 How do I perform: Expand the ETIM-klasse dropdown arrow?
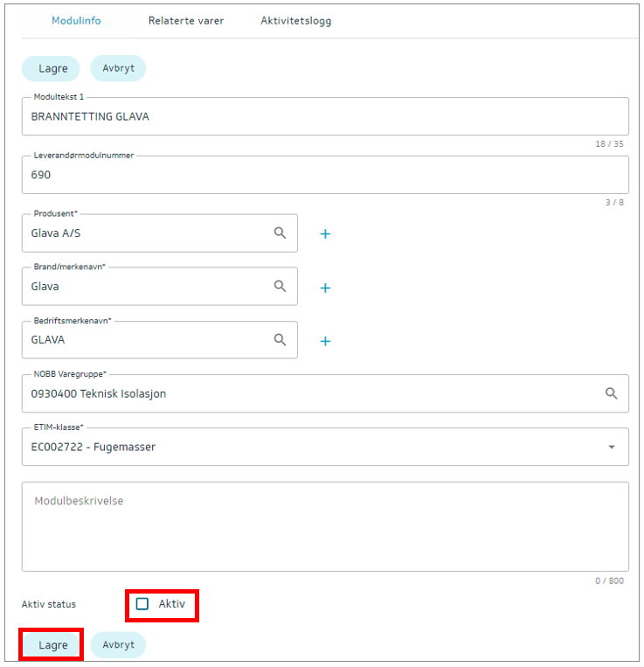pyautogui.click(x=611, y=448)
